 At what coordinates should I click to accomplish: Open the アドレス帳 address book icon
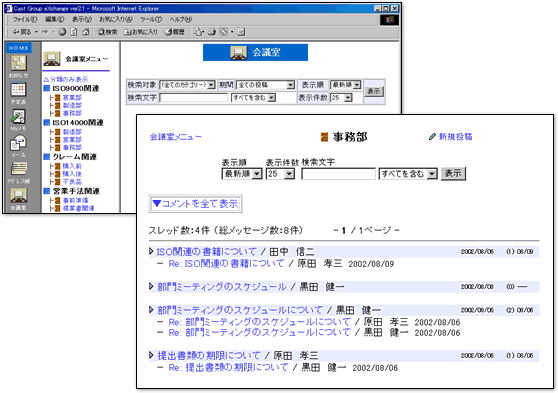click(x=19, y=169)
